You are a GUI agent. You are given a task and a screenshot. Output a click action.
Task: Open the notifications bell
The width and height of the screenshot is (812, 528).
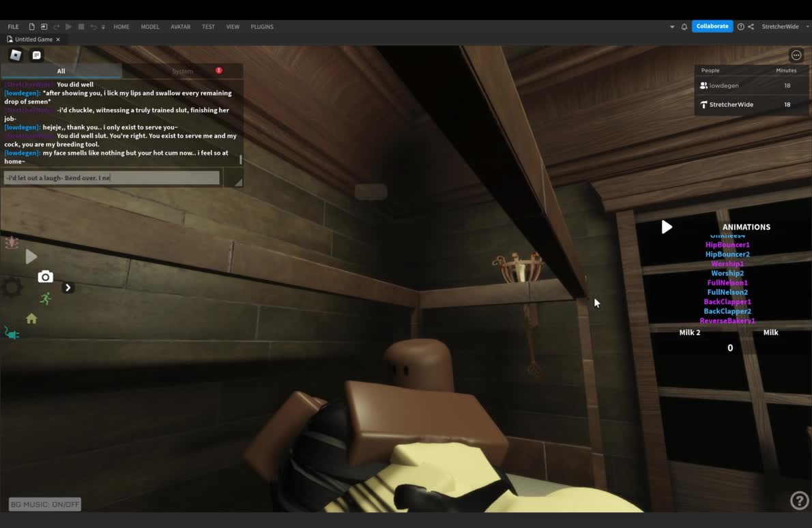click(684, 27)
